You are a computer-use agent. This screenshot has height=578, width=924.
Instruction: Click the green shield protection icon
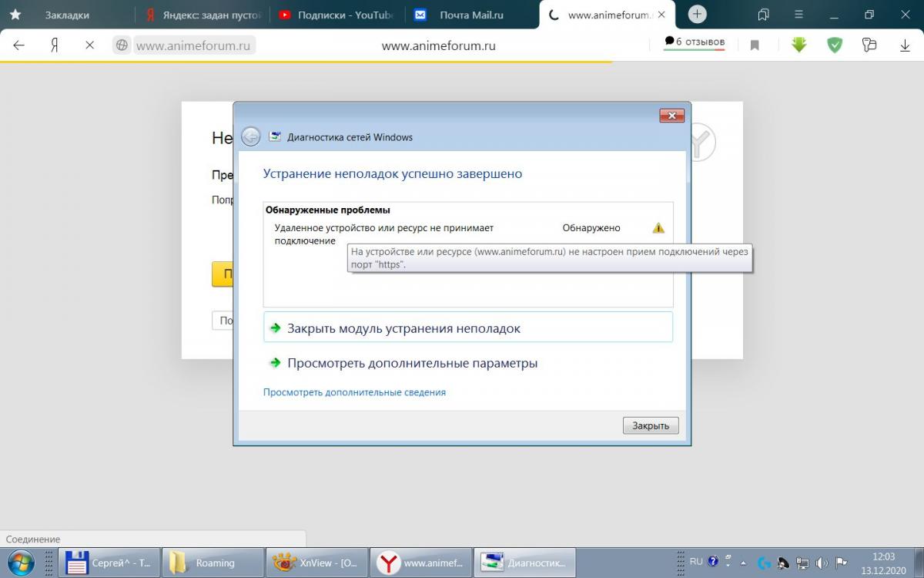835,45
